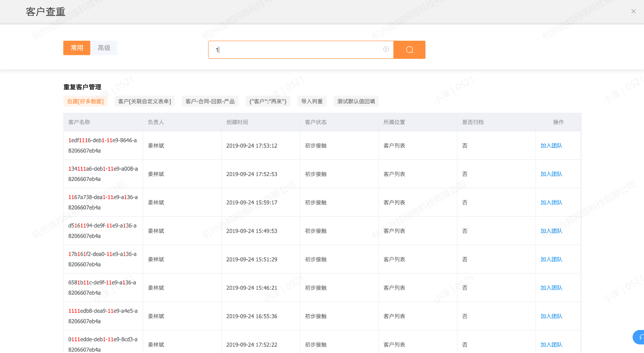644x353 pixels.
Task: Click 加入团队 for customer 0111edde-deb1
Action: click(x=551, y=344)
